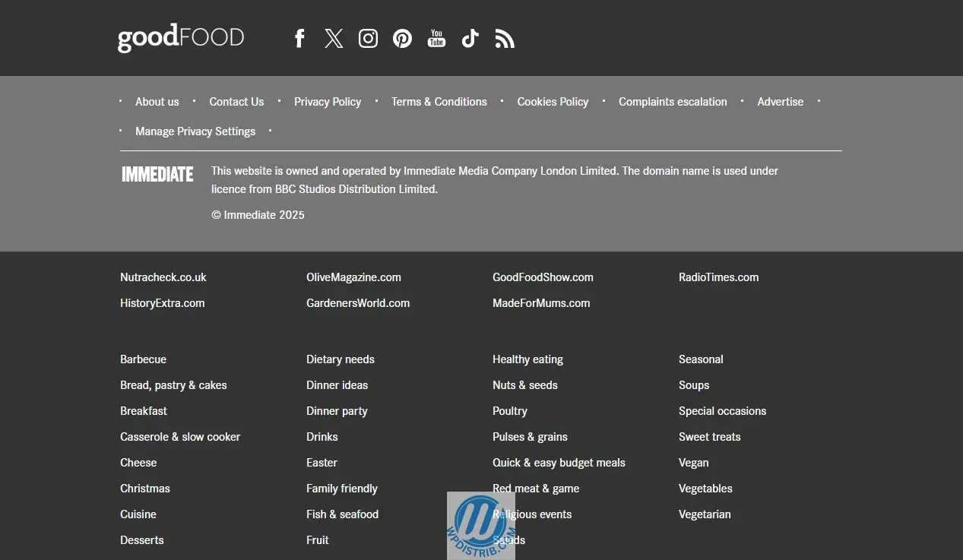This screenshot has width=963, height=560.
Task: Open the Privacy Policy link
Action: coord(328,102)
